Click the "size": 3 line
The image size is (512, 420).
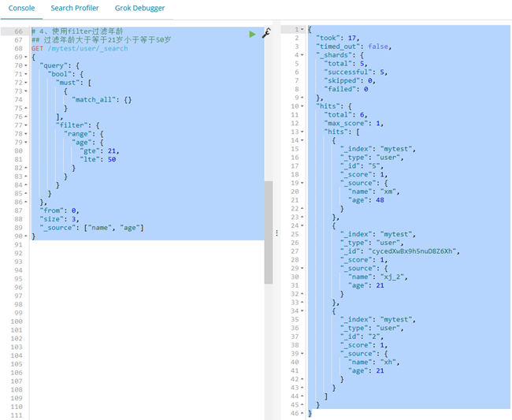click(59, 219)
